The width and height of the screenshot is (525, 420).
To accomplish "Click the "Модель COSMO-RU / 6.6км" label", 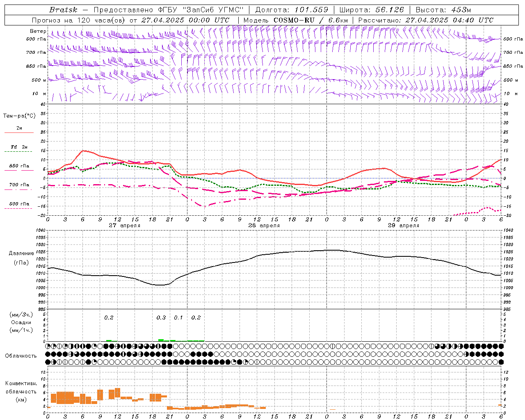I will [296, 20].
